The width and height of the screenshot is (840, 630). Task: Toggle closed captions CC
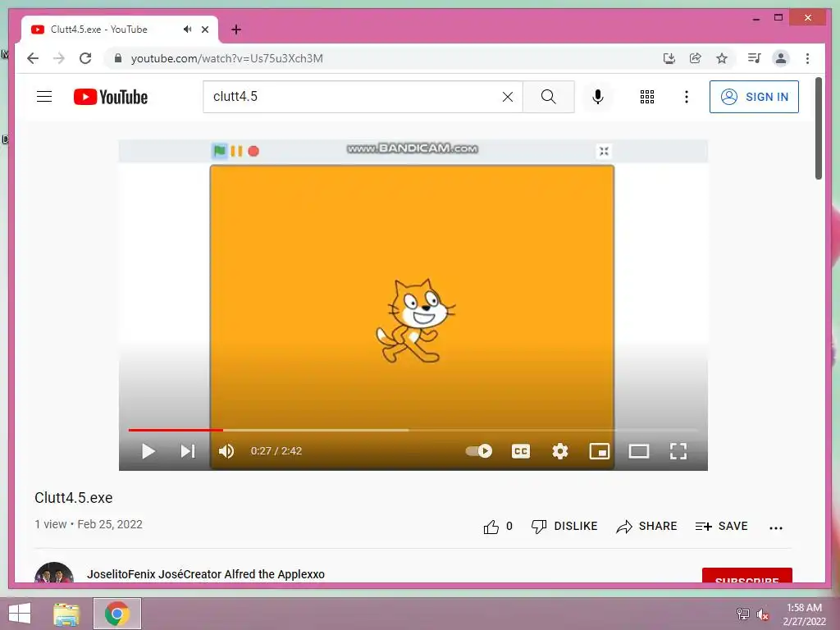click(521, 451)
